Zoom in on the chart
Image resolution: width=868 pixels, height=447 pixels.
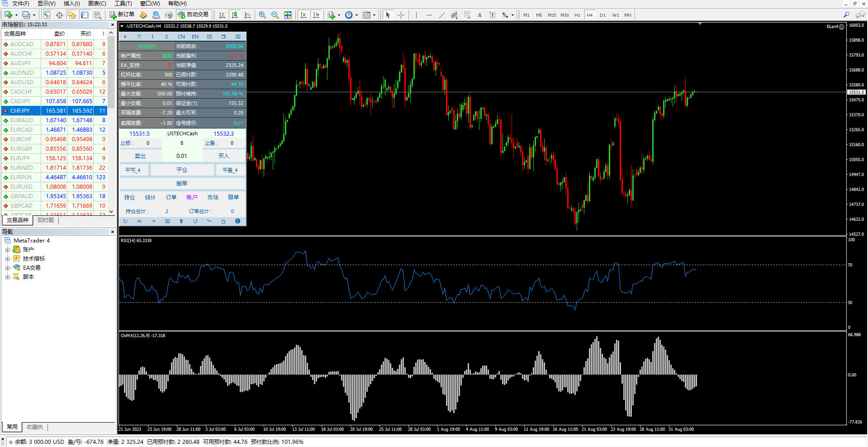pos(262,15)
